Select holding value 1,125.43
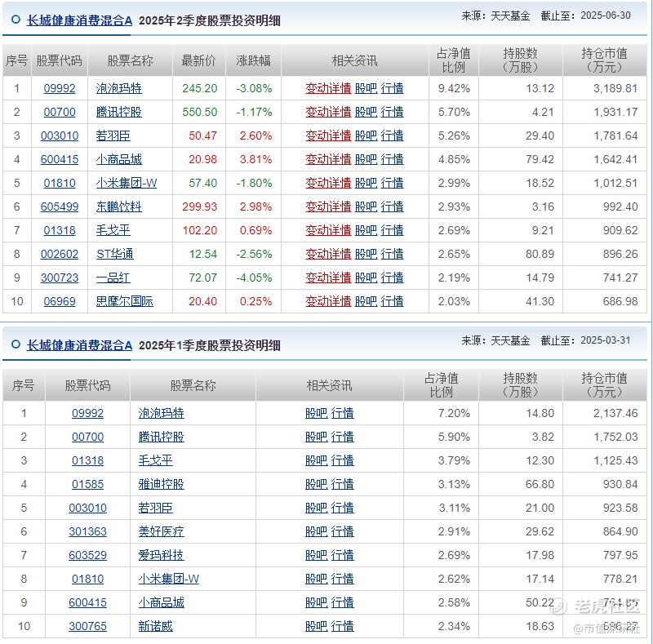 615,460
